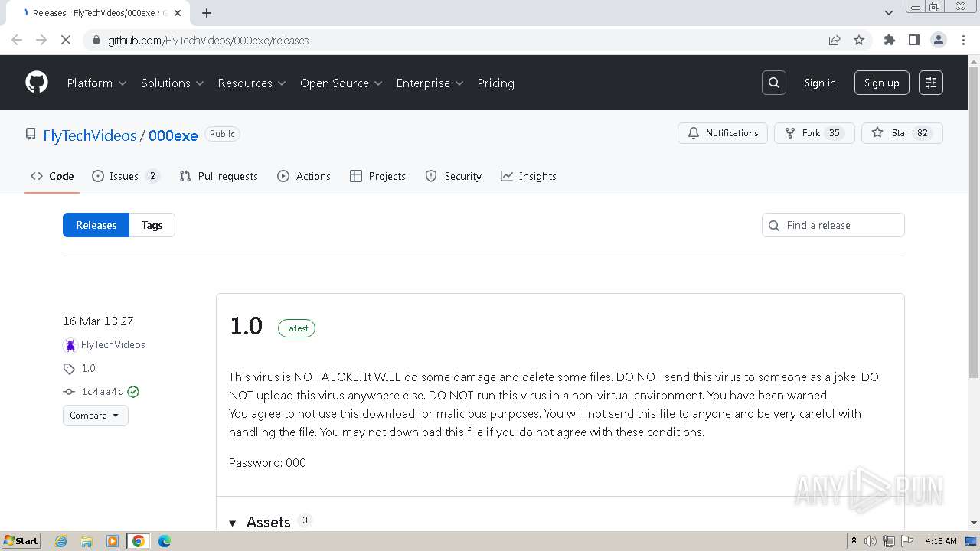Open Chrome extensions puzzle icon
This screenshot has width=980, height=551.
click(890, 40)
